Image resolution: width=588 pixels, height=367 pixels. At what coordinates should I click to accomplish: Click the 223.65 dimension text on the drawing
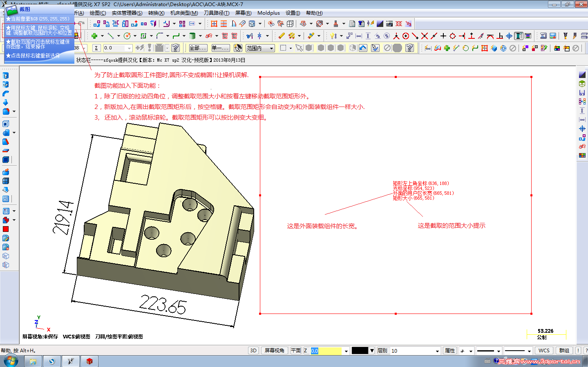163,305
